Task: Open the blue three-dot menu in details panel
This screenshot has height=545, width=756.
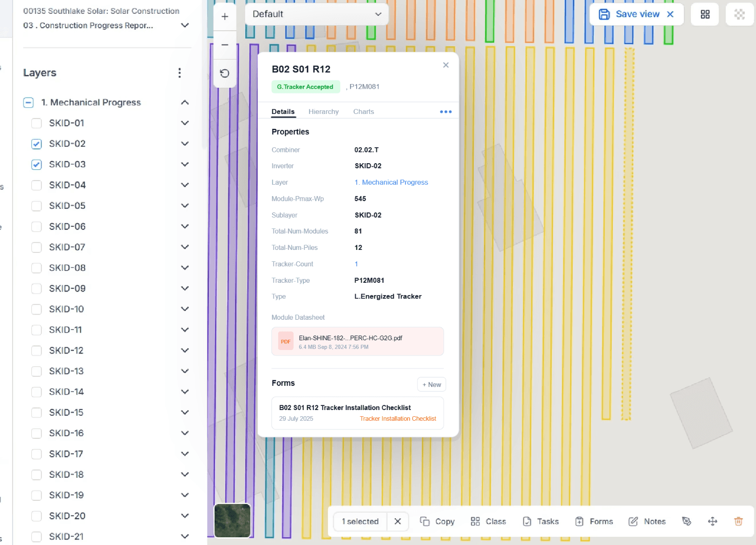Action: click(x=445, y=111)
